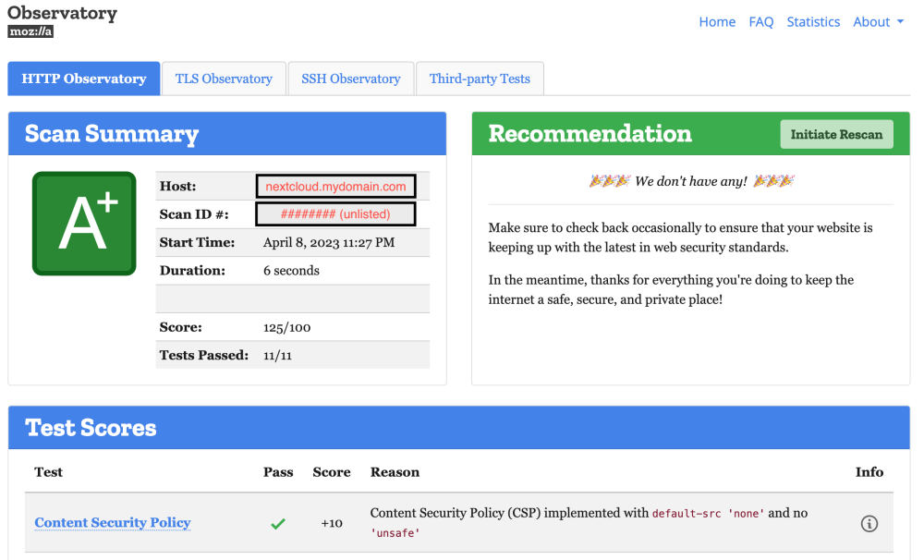Click the A+ grade badge
The height and width of the screenshot is (560, 924).
point(84,224)
